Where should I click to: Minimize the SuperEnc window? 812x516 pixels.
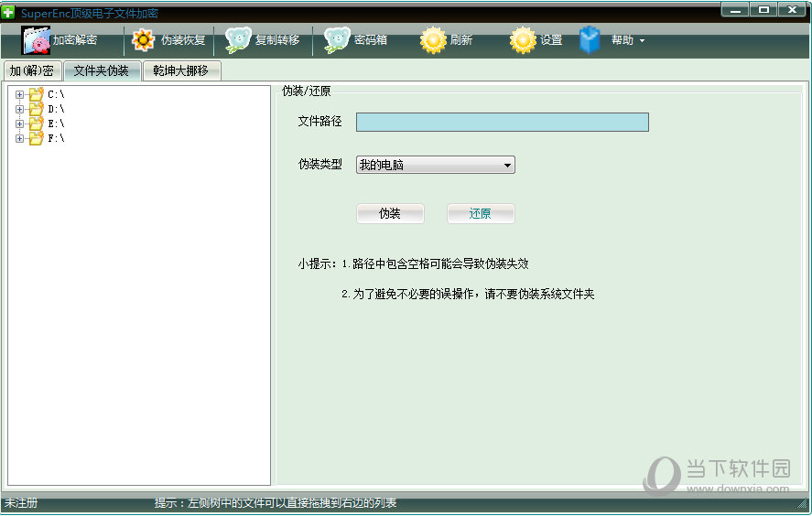point(735,10)
